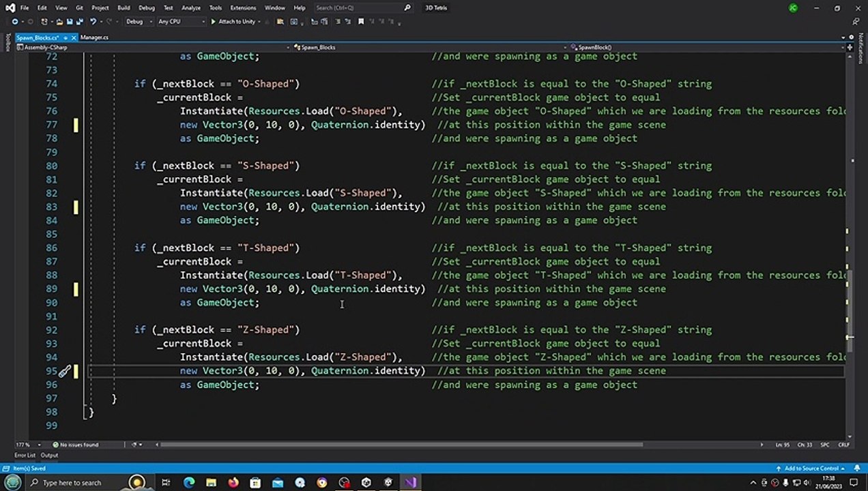Open the Toolbox side panel tab
This screenshot has height=491, width=868.
click(8, 42)
